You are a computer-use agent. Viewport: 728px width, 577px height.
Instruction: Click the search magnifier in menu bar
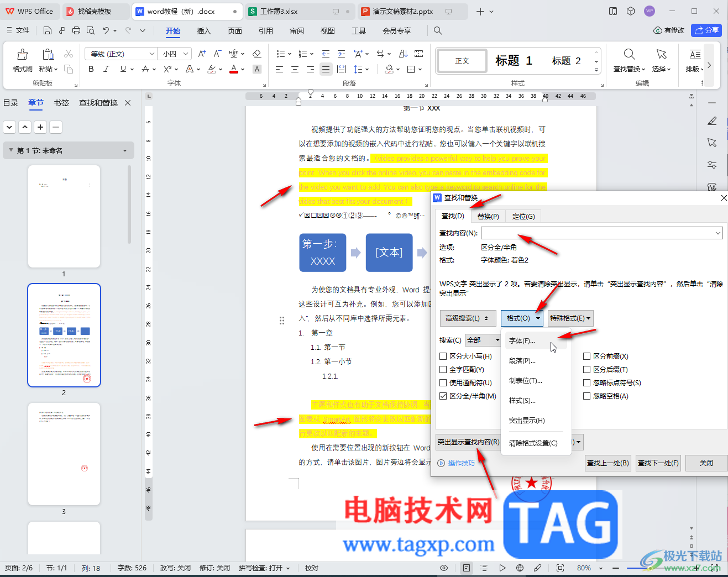pos(438,30)
